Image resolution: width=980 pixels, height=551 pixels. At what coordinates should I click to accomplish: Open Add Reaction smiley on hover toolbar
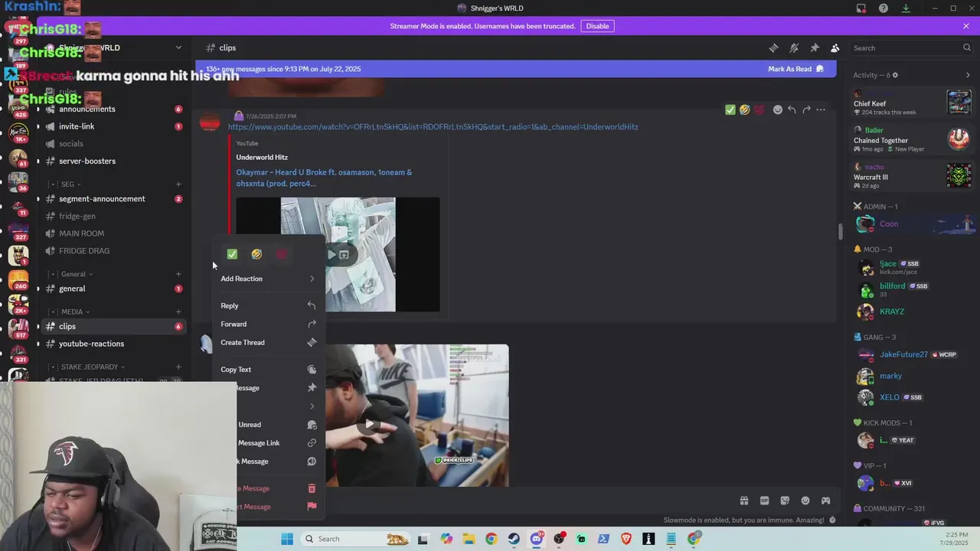click(x=778, y=109)
